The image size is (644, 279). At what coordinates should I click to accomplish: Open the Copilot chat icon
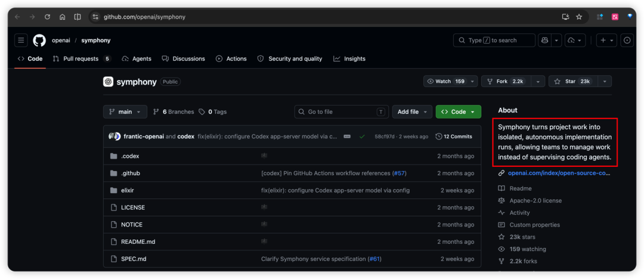[544, 41]
